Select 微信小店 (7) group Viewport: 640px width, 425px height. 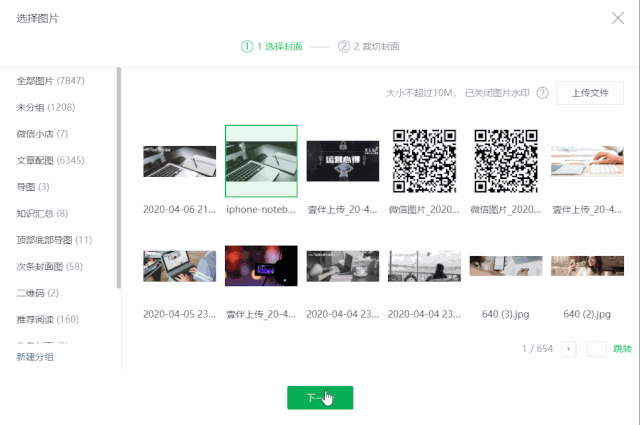pos(42,134)
